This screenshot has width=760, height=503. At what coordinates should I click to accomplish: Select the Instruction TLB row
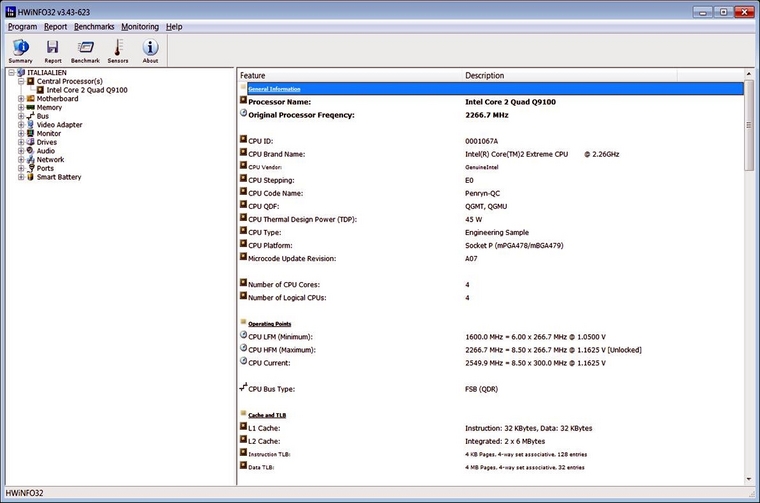491,455
